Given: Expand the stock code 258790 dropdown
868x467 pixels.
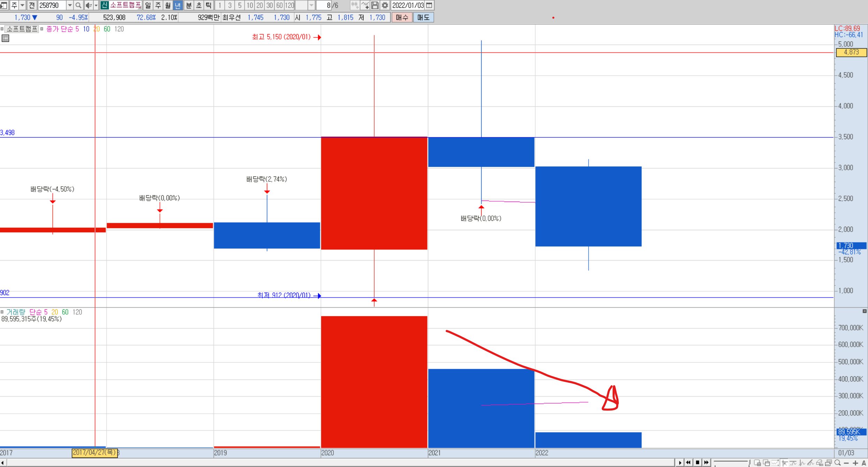Looking at the screenshot, I should point(70,5).
